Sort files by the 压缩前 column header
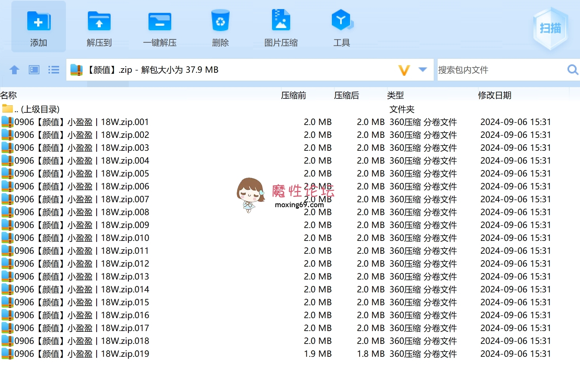This screenshot has width=580, height=392. pyautogui.click(x=294, y=95)
